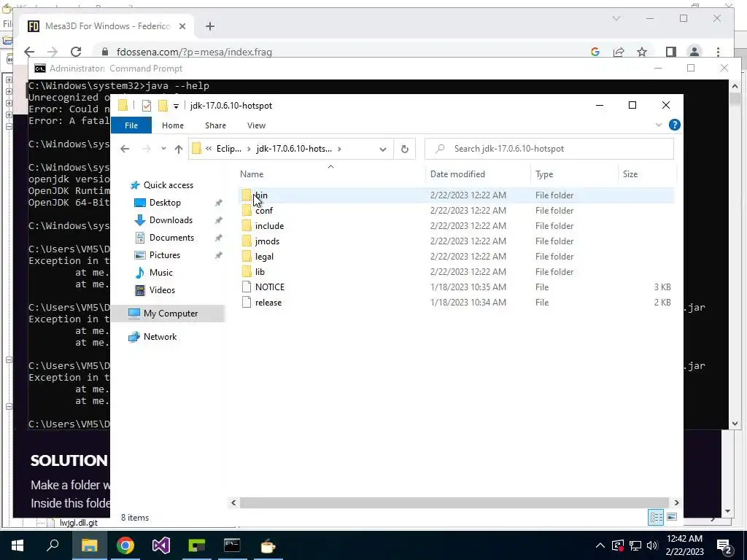747x560 pixels.
Task: Switch to details view layout
Action: pyautogui.click(x=656, y=517)
